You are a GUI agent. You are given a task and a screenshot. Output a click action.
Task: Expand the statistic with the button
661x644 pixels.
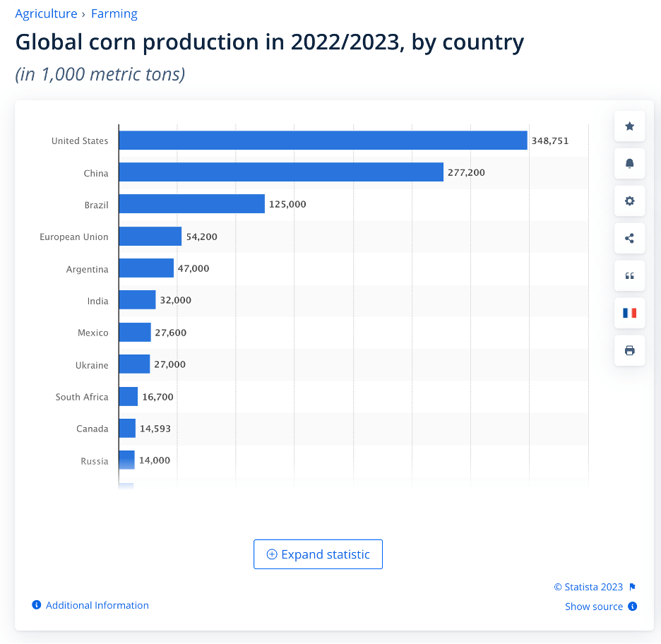pyautogui.click(x=318, y=554)
